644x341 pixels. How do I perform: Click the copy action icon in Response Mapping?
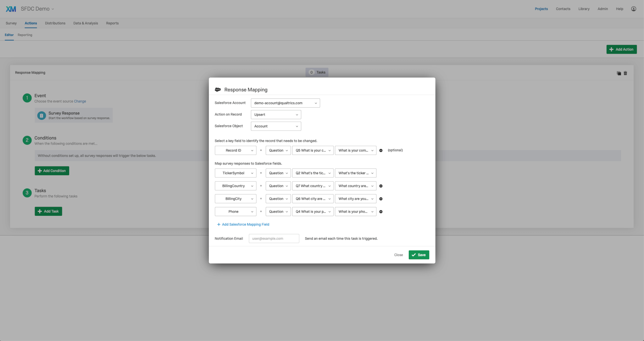coord(619,73)
